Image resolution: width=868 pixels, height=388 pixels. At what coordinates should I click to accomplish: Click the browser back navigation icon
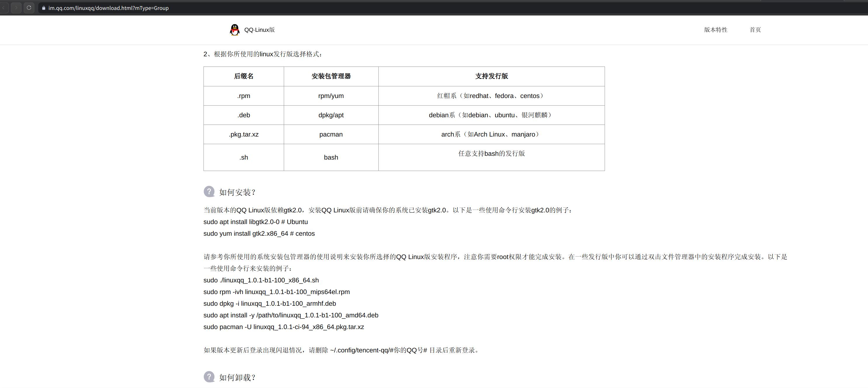point(4,8)
